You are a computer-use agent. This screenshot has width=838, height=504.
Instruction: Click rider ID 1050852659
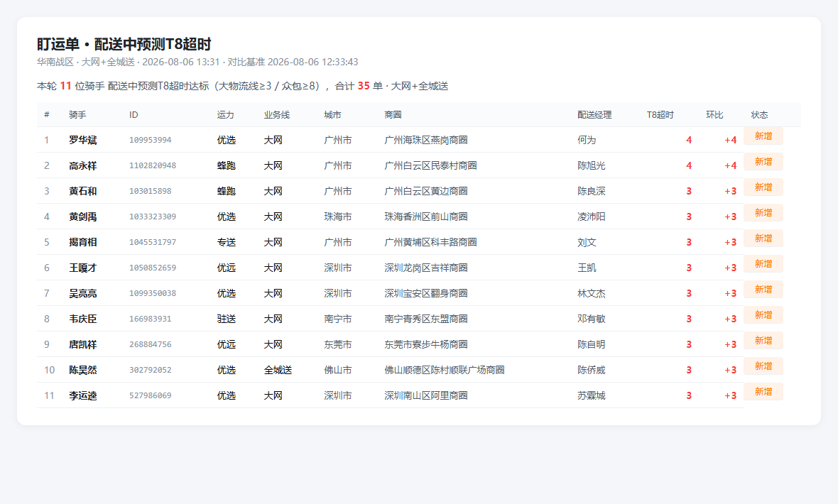click(x=152, y=268)
